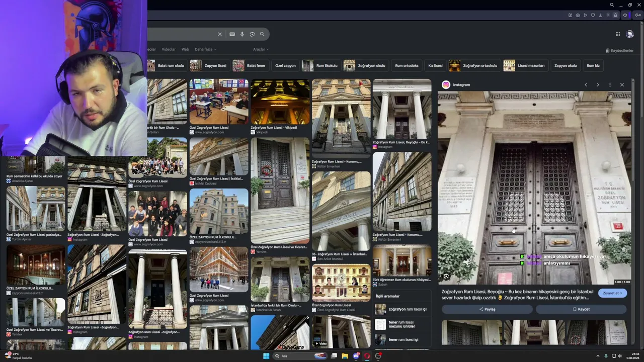Close the Instagram image preview panel

coord(622,85)
